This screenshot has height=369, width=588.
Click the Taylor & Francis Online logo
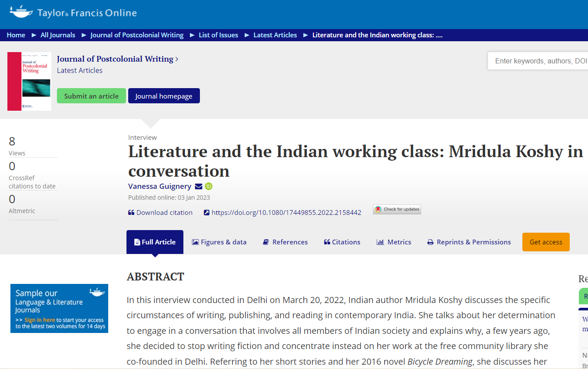(73, 13)
